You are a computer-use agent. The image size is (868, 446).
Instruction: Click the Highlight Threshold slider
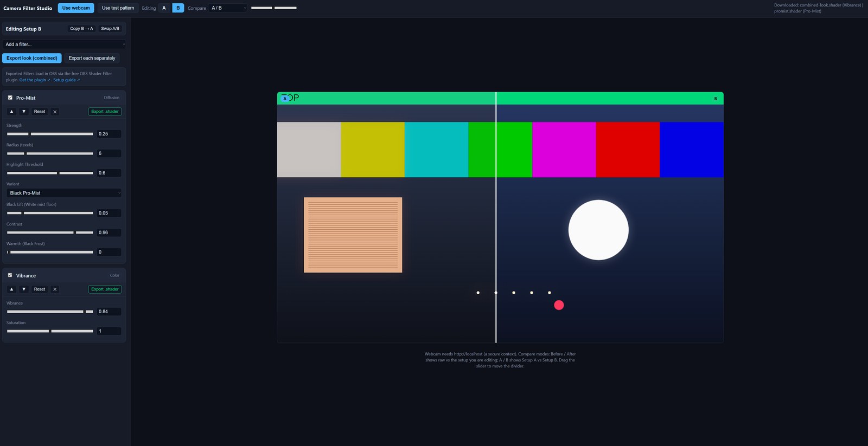click(x=50, y=173)
